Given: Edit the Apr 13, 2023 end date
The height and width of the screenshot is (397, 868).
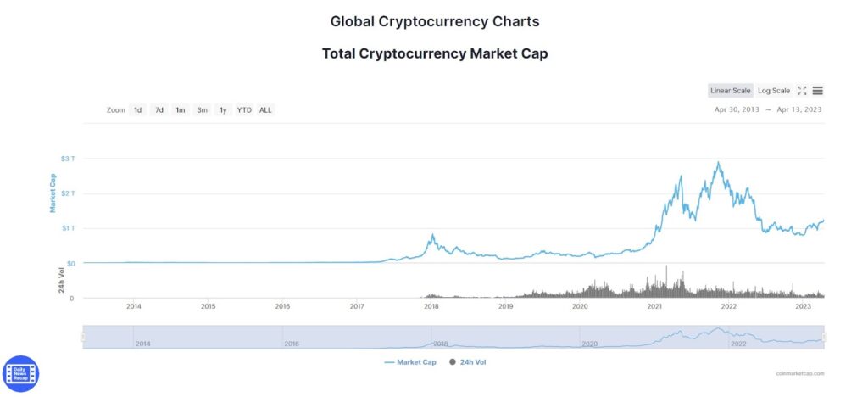Looking at the screenshot, I should 799,109.
